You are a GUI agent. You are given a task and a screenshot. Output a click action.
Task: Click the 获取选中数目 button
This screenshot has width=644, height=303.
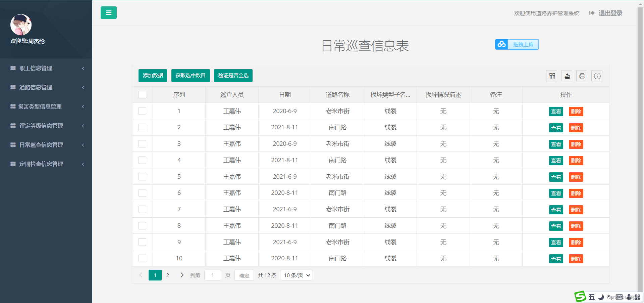tap(191, 76)
